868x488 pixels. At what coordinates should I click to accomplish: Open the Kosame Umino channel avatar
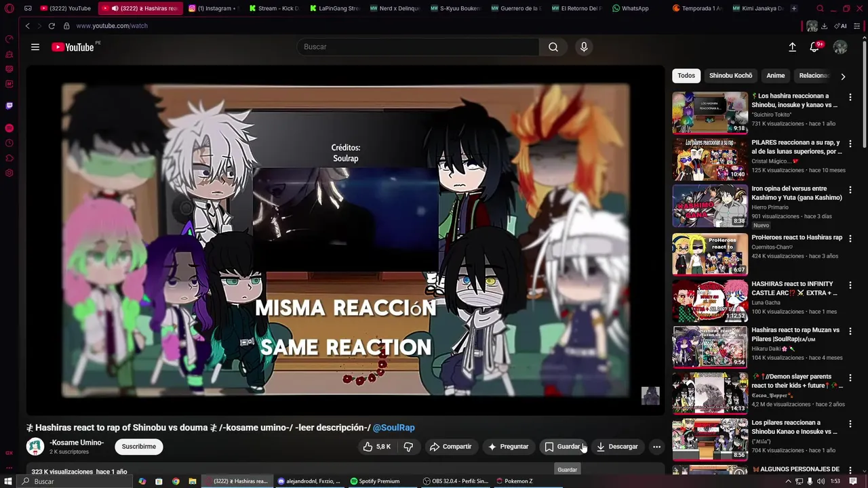tap(35, 447)
